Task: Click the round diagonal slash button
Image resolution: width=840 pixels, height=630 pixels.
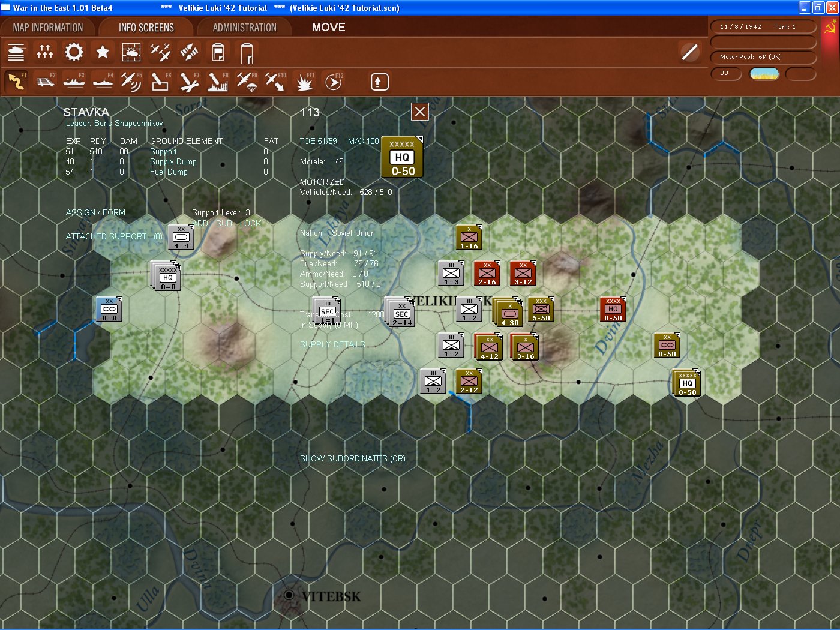Action: click(690, 52)
